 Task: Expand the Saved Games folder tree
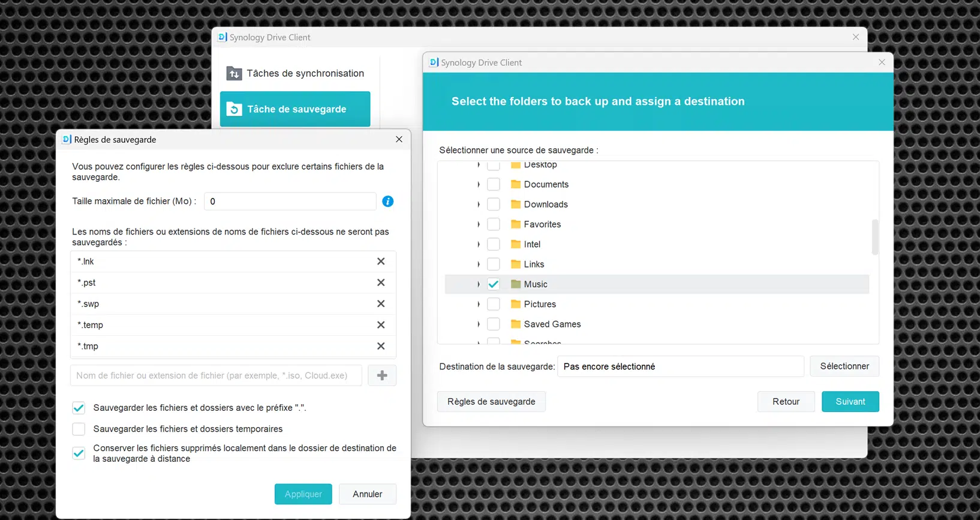[479, 324]
